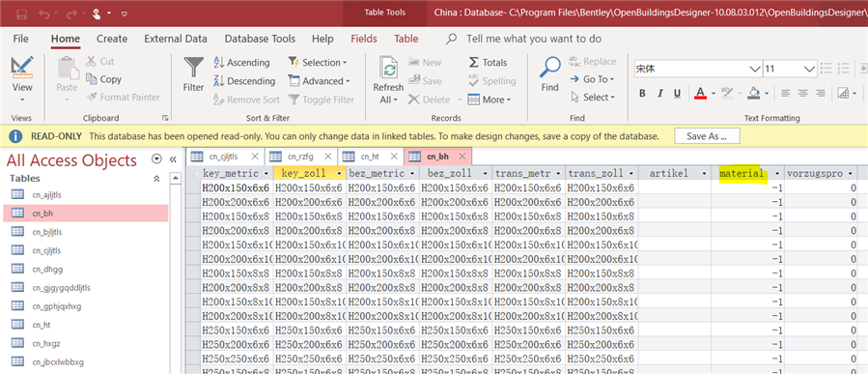The image size is (868, 374).
Task: Open the Selection filter dropdown
Action: (x=318, y=63)
